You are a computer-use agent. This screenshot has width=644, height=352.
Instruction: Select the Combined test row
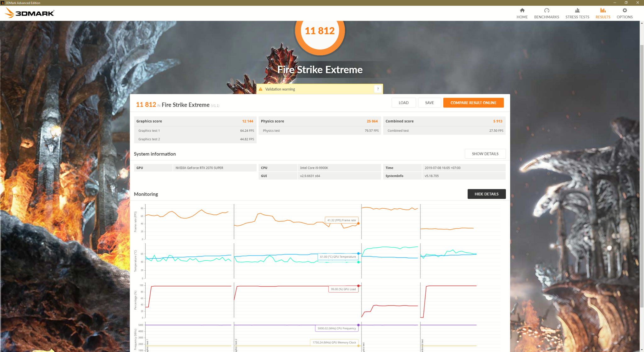[444, 131]
